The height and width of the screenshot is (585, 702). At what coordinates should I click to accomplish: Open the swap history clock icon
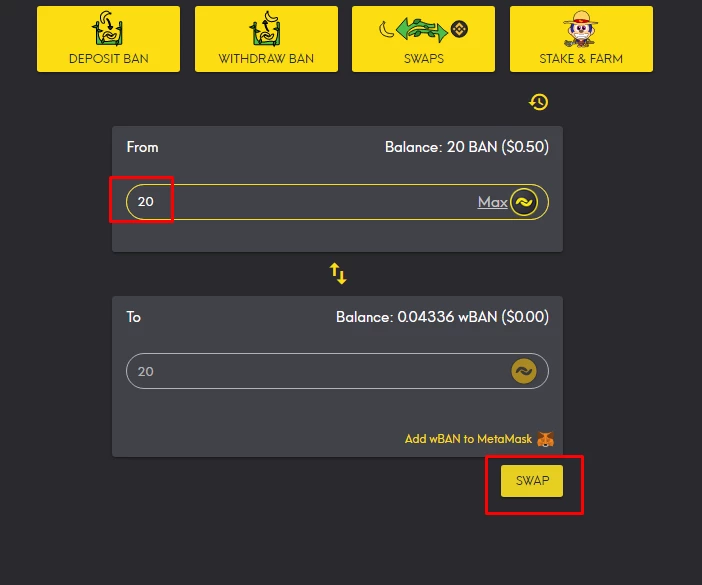(538, 102)
